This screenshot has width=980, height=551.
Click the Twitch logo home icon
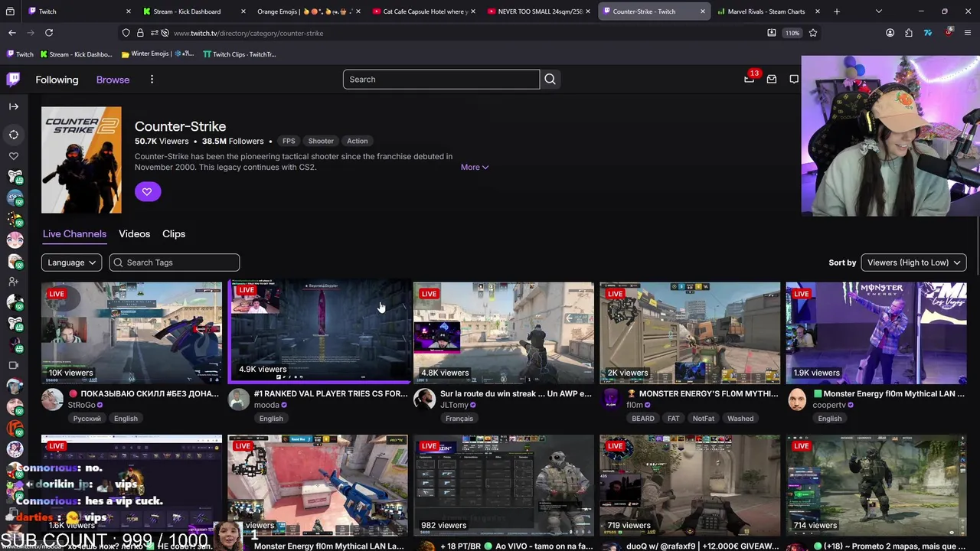coord(13,79)
